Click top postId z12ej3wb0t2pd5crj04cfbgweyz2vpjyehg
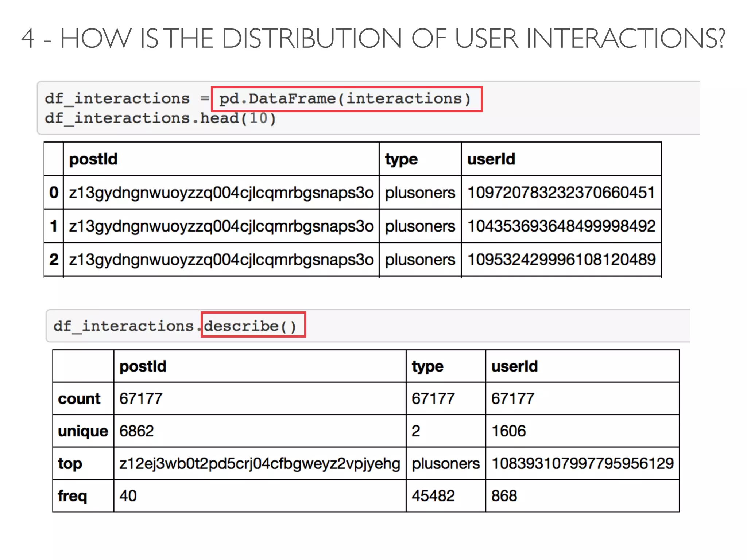 (x=259, y=463)
